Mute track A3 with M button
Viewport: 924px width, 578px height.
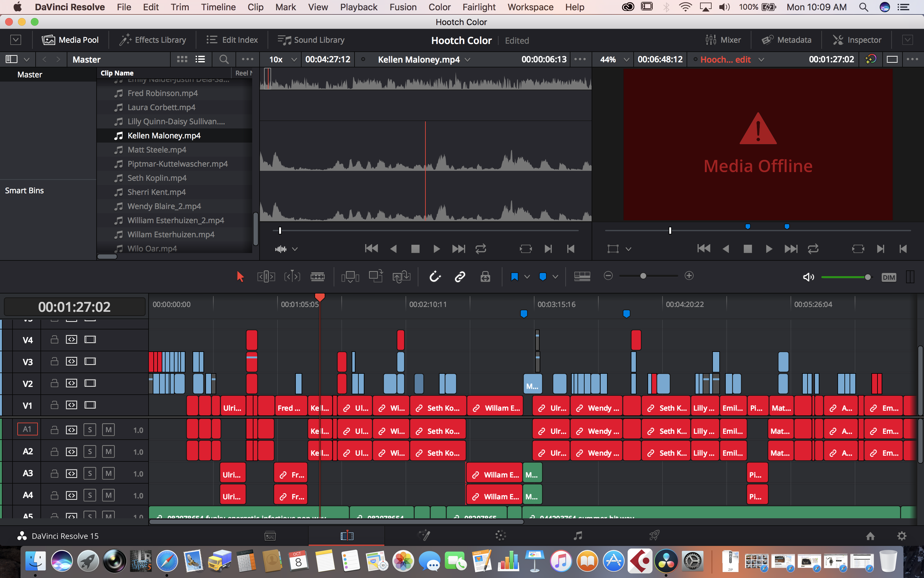coord(108,473)
